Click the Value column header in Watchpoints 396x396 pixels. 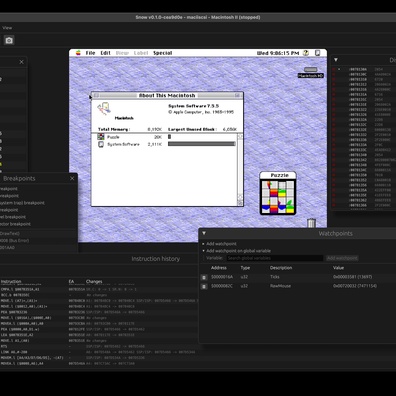click(x=338, y=268)
